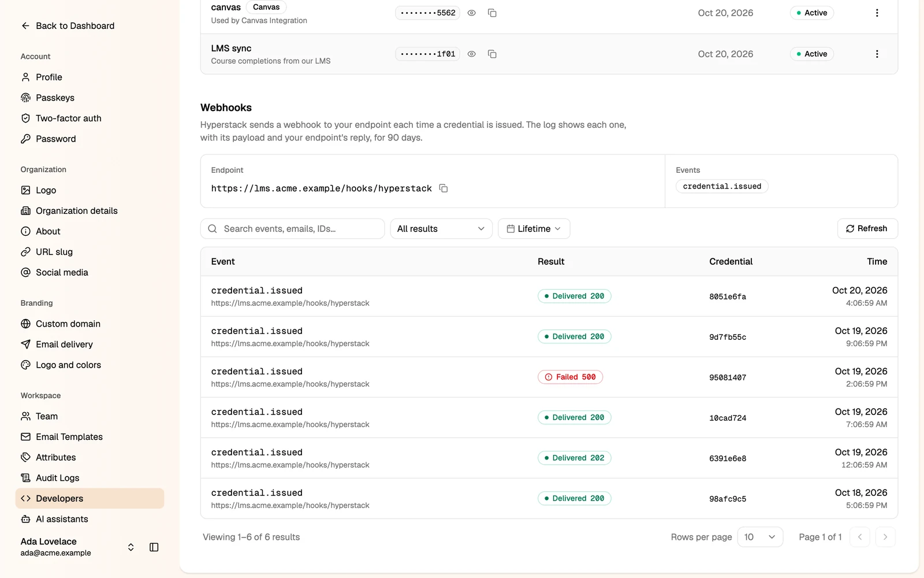Click the Failed 500 result badge
Viewport: 924px width, 578px height.
pyautogui.click(x=571, y=377)
